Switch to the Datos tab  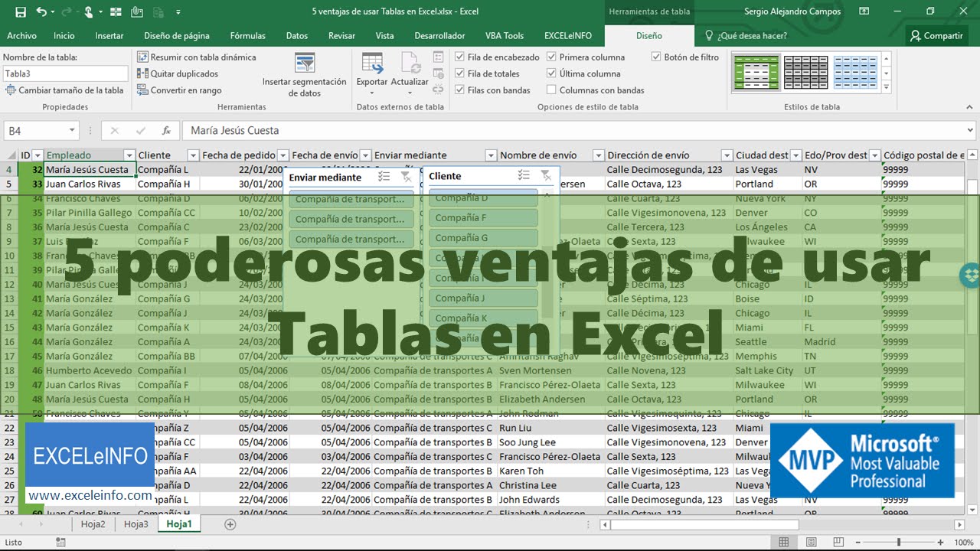[297, 36]
